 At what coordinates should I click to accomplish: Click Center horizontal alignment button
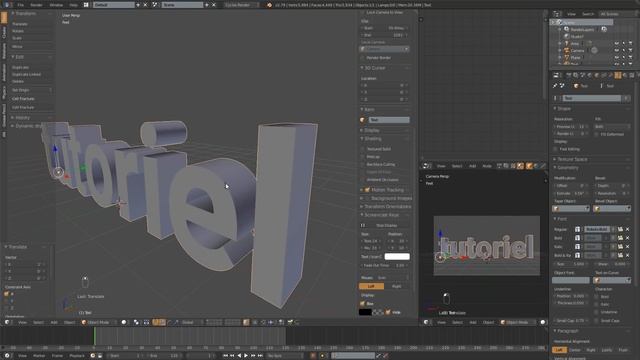(575, 350)
